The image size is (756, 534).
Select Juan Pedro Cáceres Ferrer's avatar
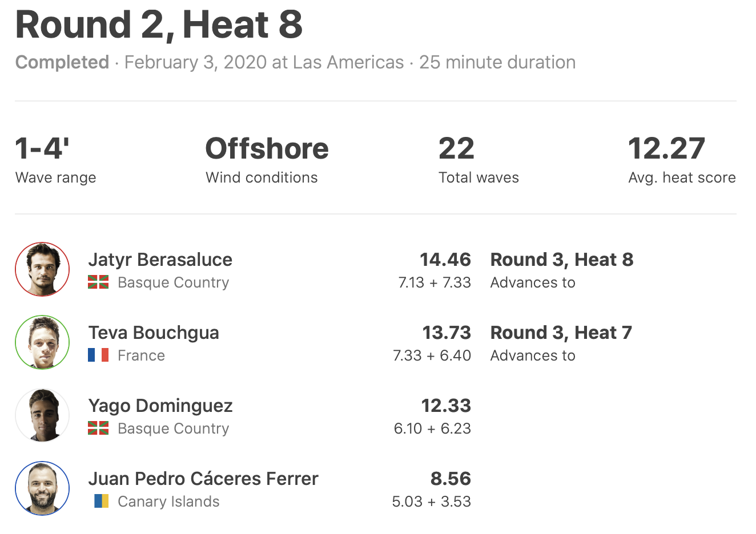(42, 488)
